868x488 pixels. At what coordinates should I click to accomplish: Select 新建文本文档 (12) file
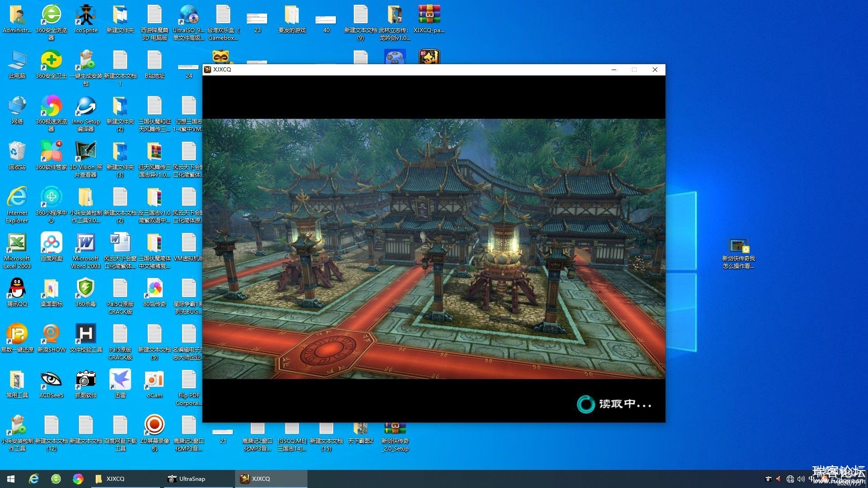(x=52, y=433)
